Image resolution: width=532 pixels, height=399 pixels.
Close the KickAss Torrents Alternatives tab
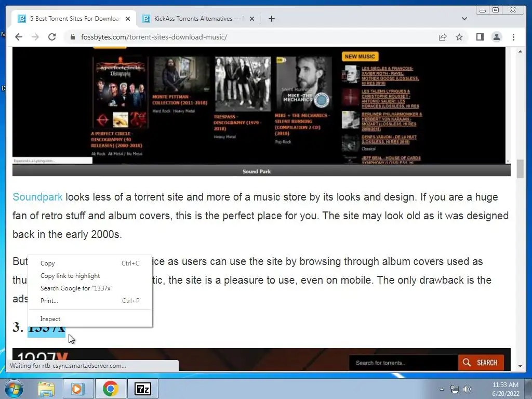point(252,19)
